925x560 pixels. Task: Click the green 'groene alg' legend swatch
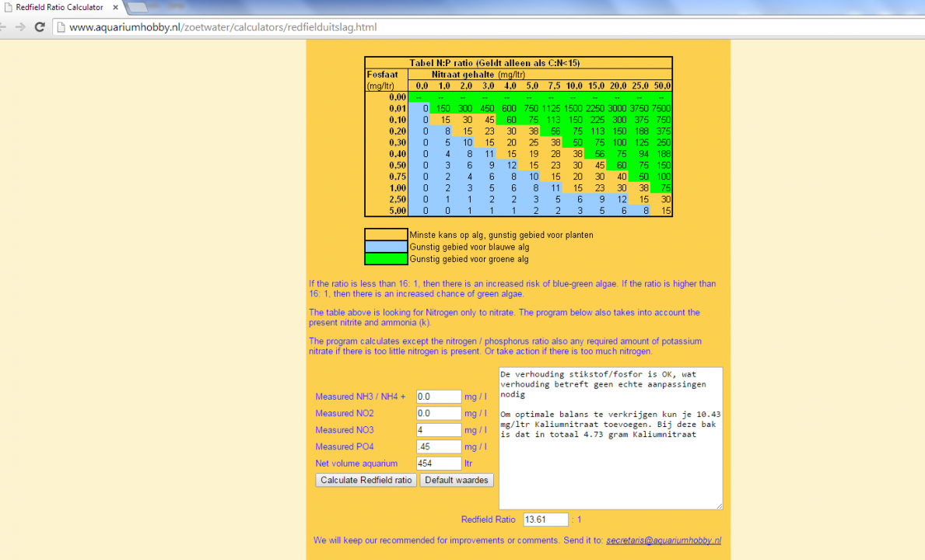click(387, 258)
